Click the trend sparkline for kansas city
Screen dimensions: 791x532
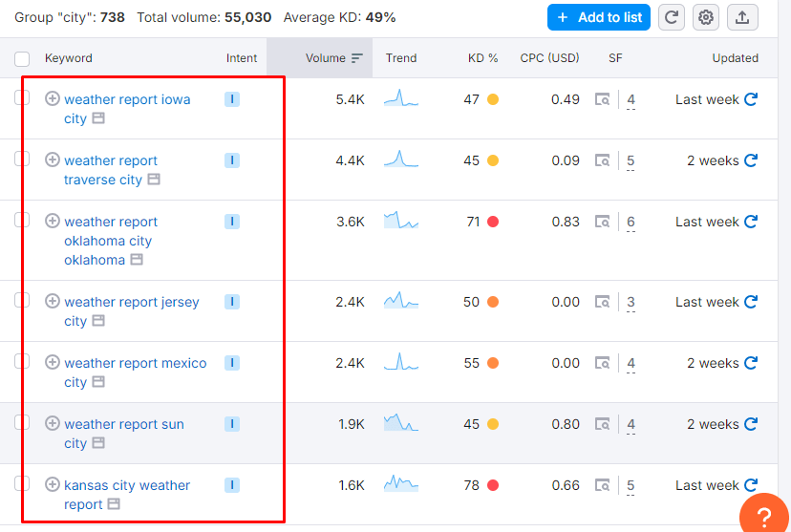tap(401, 483)
